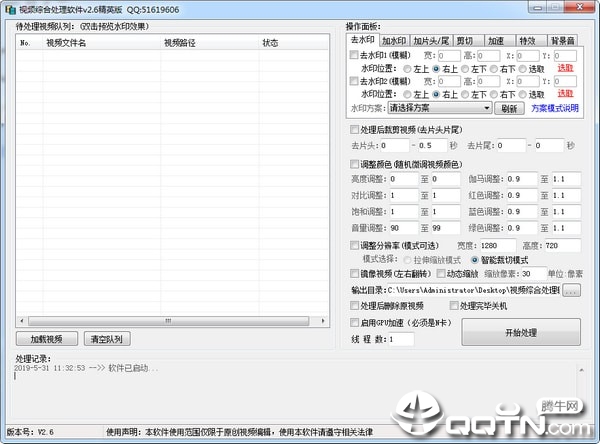The width and height of the screenshot is (600, 444).
Task: Select 右下 position for watermark 2
Action: click(494, 94)
